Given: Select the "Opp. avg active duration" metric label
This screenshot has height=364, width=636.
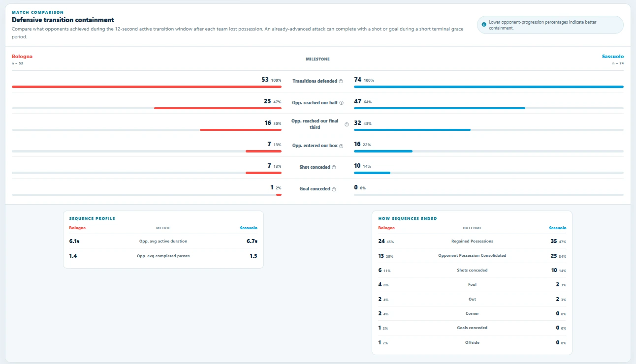Looking at the screenshot, I should [x=163, y=242].
